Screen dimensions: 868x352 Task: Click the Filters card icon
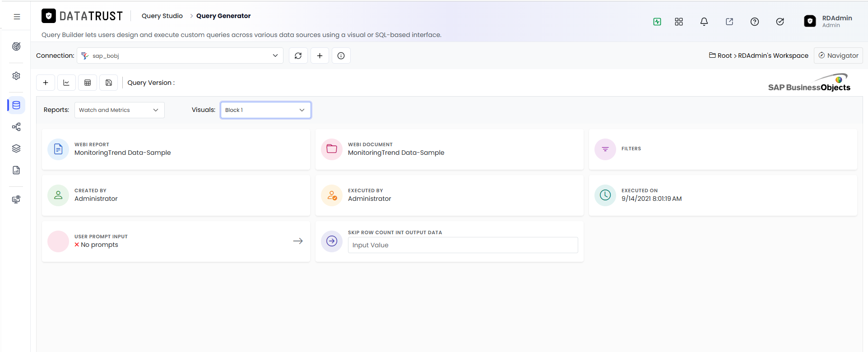click(x=605, y=149)
